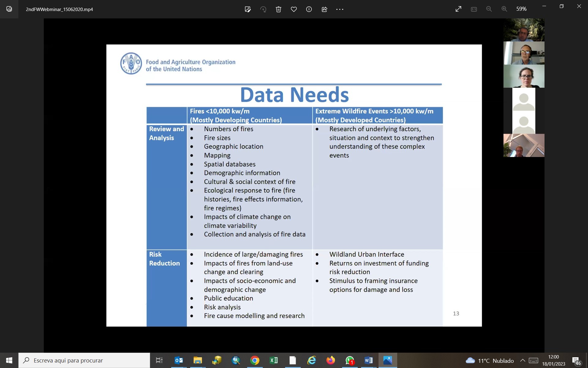Click the Photos app icon in title bar
Viewport: 588px width, 368px height.
tap(9, 9)
